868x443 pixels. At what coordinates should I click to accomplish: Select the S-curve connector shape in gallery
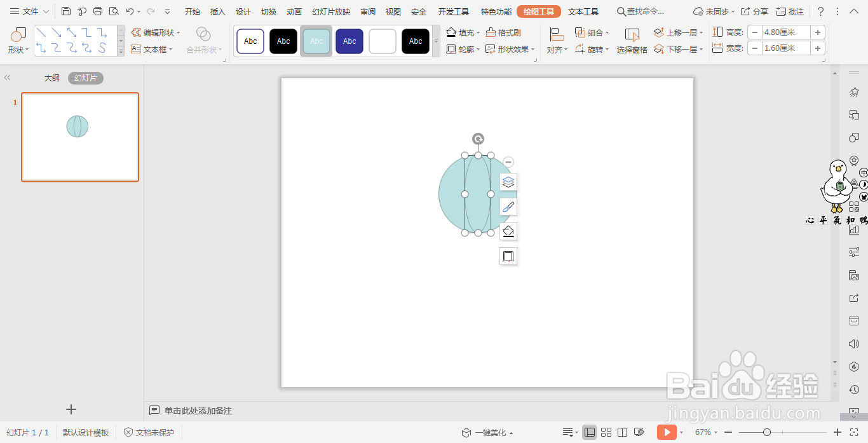pyautogui.click(x=102, y=48)
